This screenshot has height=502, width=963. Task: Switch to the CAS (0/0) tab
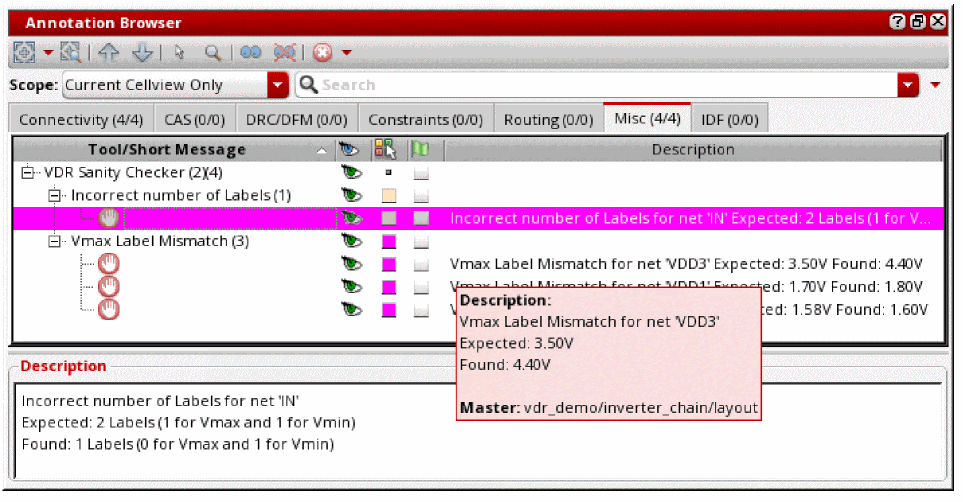click(195, 119)
